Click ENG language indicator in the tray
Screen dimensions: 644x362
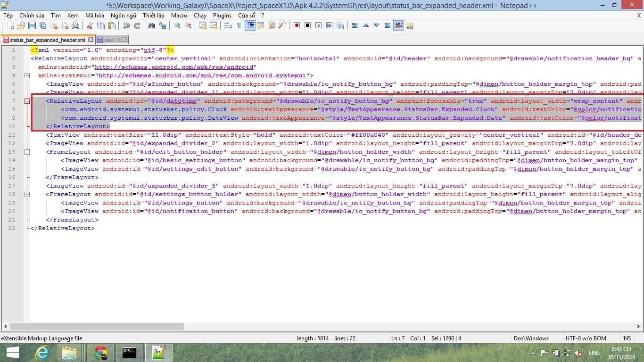(594, 353)
